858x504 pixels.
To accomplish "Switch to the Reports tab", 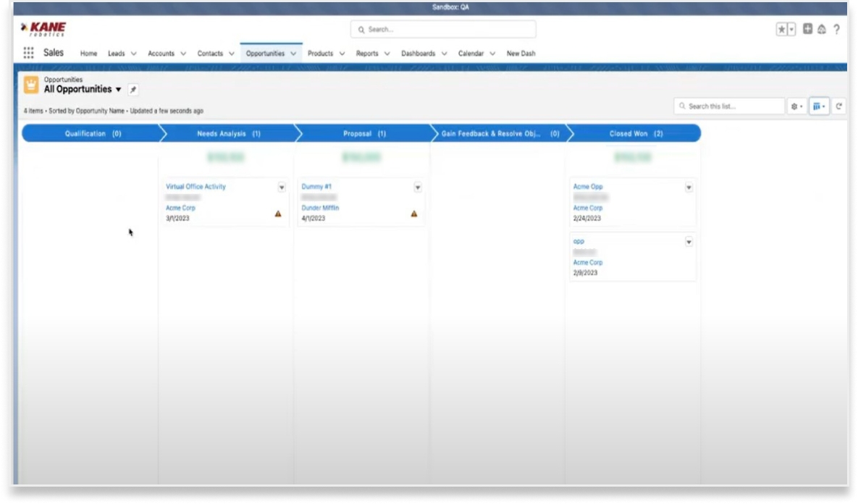I will pos(367,54).
